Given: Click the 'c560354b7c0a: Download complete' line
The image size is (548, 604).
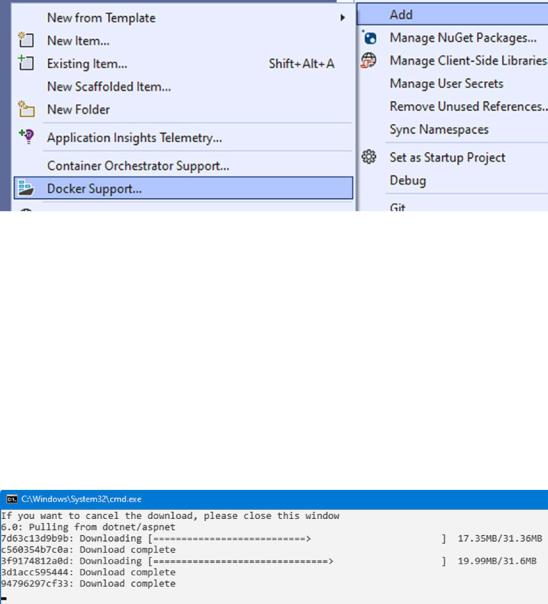Looking at the screenshot, I should [x=88, y=550].
